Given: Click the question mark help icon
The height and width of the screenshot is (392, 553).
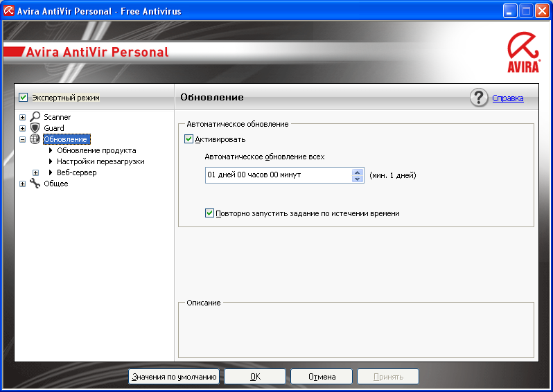Looking at the screenshot, I should coord(479,98).
